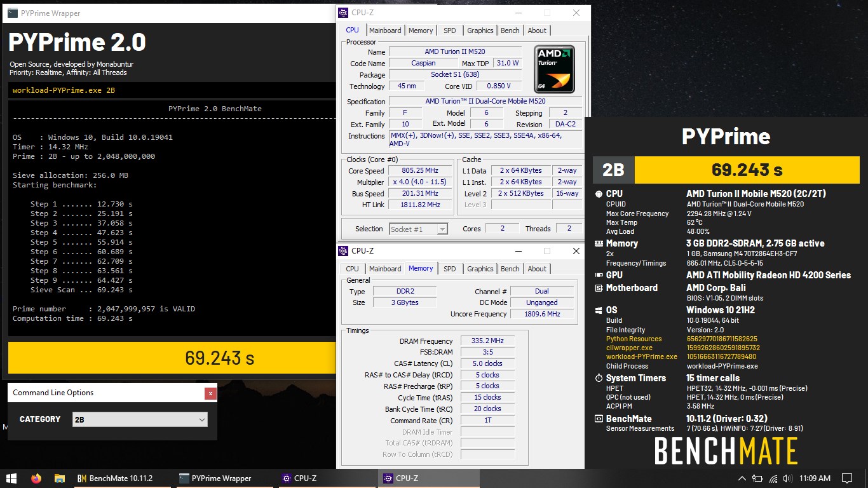The image size is (868, 488).
Task: Click the 2B category badge in BenchMate
Action: pyautogui.click(x=613, y=170)
